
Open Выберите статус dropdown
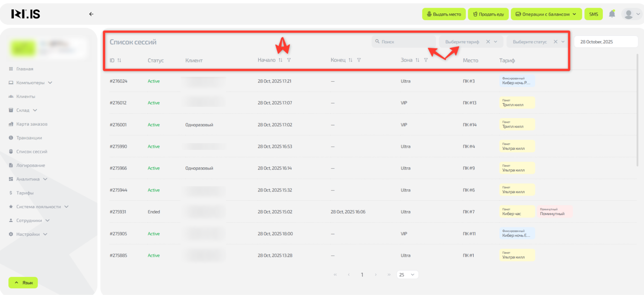pos(530,42)
